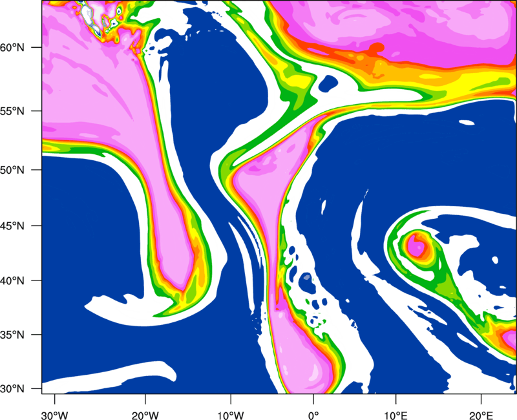
Task: Click the 45°N latitude label
Action: pos(12,226)
